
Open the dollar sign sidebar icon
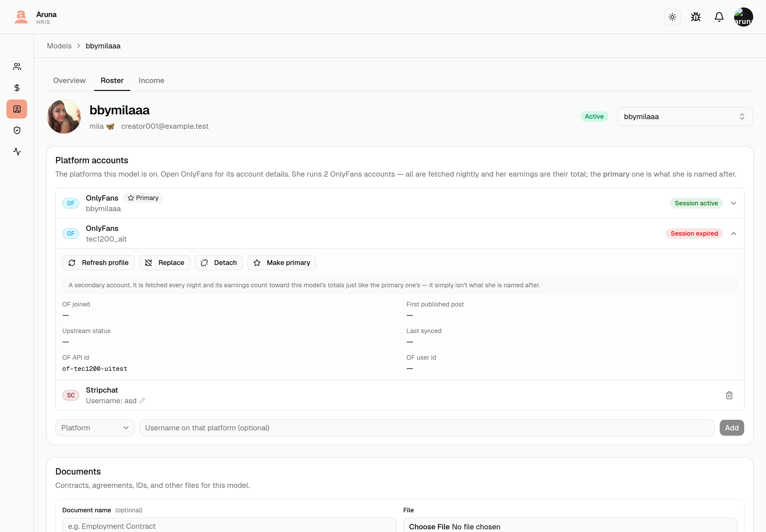(x=17, y=88)
